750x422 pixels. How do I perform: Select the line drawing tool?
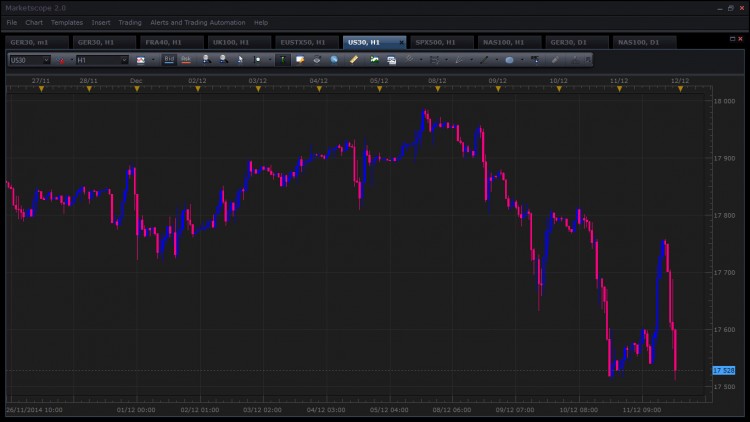(484, 60)
